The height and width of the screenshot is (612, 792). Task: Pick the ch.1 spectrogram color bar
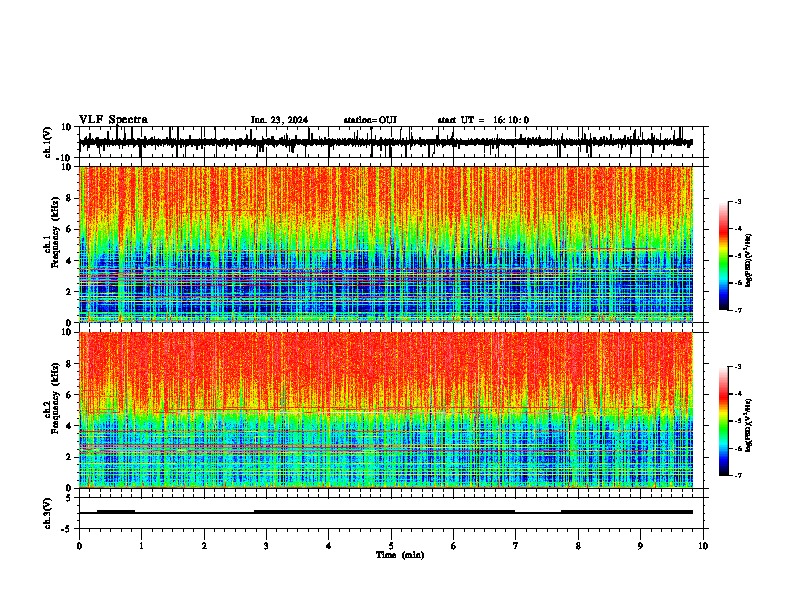tap(723, 256)
